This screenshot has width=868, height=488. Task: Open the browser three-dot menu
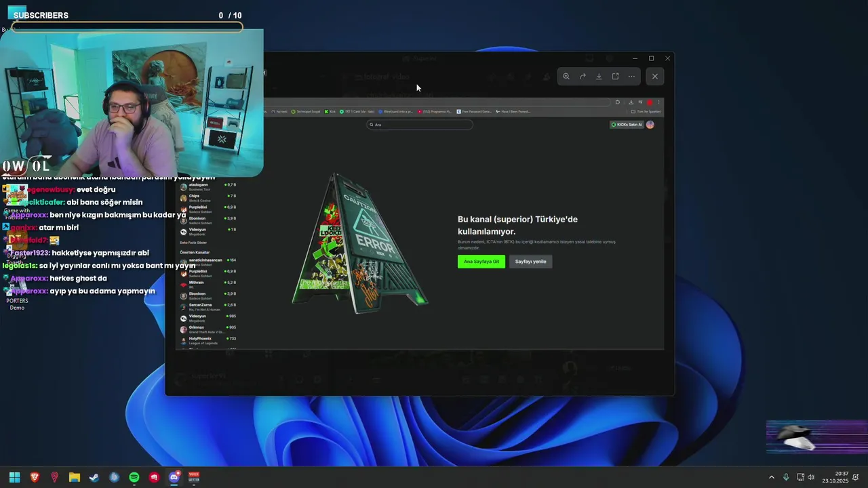click(x=658, y=102)
